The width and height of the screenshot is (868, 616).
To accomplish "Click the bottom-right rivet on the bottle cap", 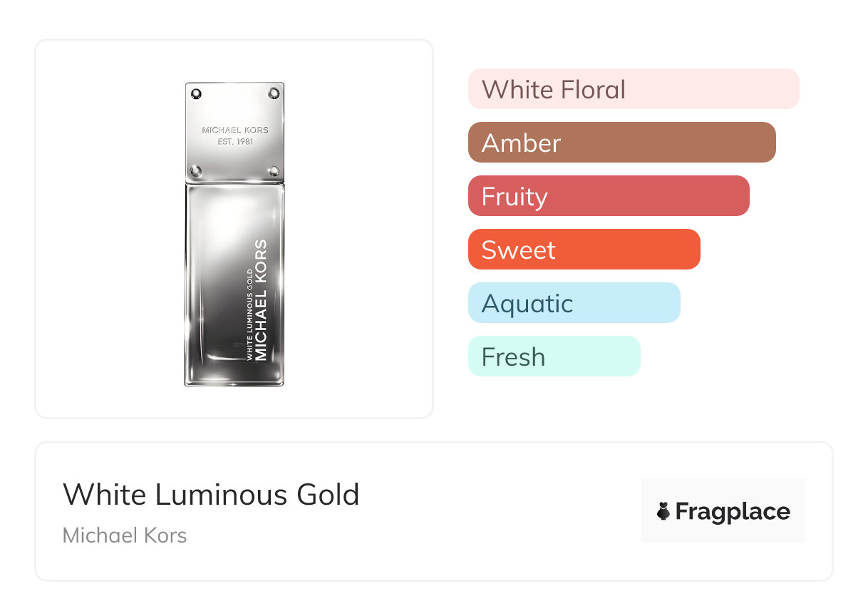I will coord(274,170).
